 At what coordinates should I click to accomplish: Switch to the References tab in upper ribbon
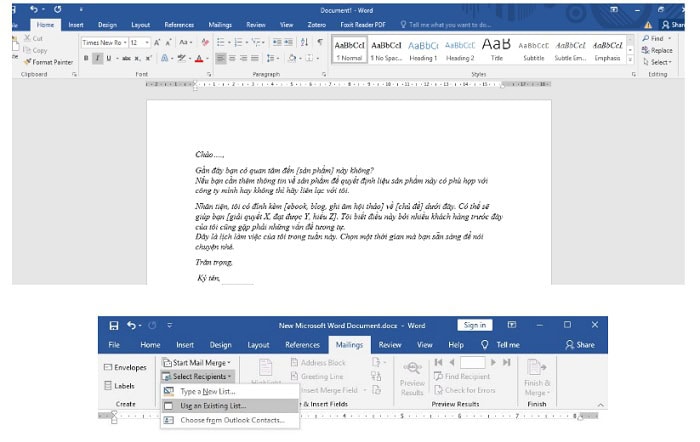coord(179,24)
